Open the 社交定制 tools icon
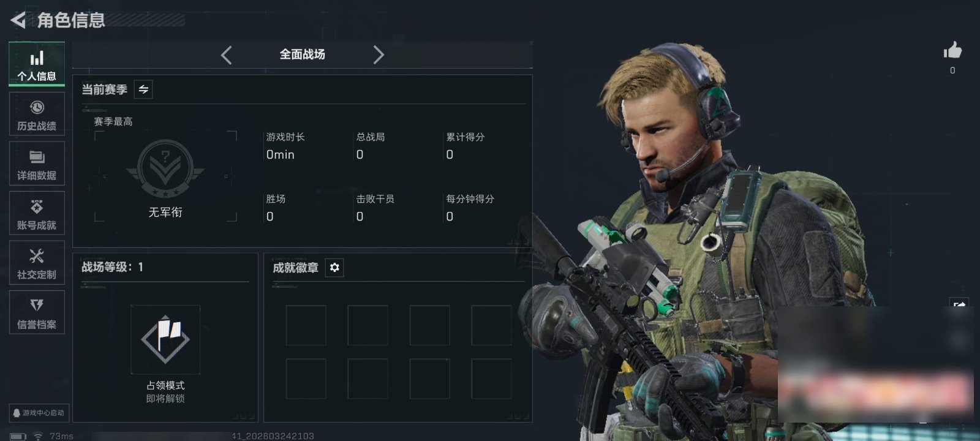 [x=37, y=263]
